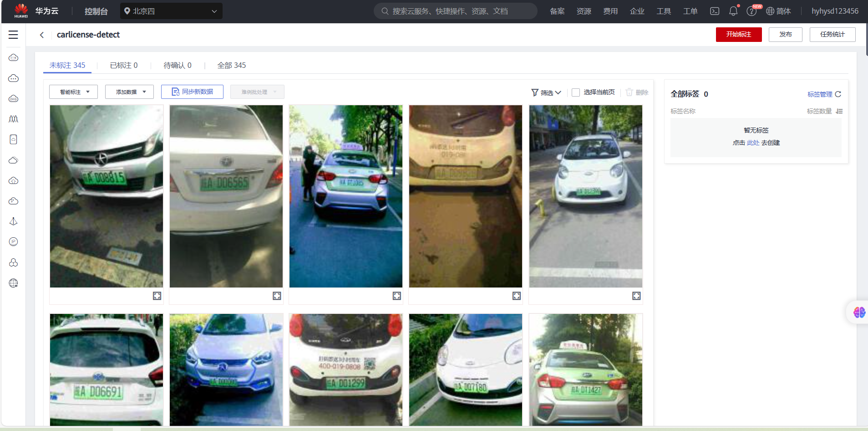Open 任务统计 statistics

click(x=832, y=35)
